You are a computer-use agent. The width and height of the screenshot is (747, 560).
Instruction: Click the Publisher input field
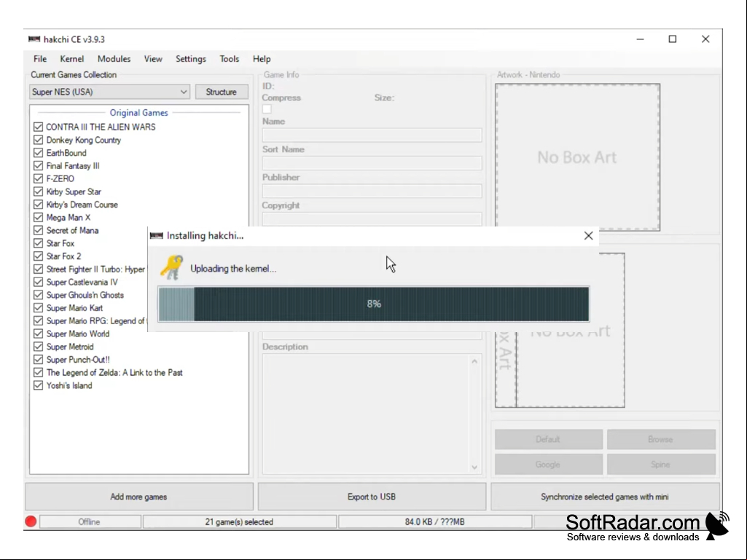pyautogui.click(x=372, y=191)
